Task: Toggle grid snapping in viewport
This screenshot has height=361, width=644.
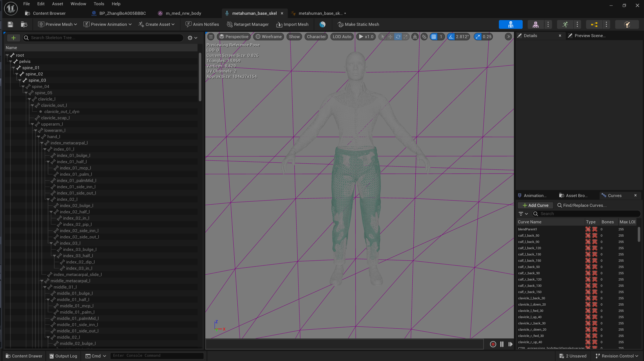Action: 434,37
